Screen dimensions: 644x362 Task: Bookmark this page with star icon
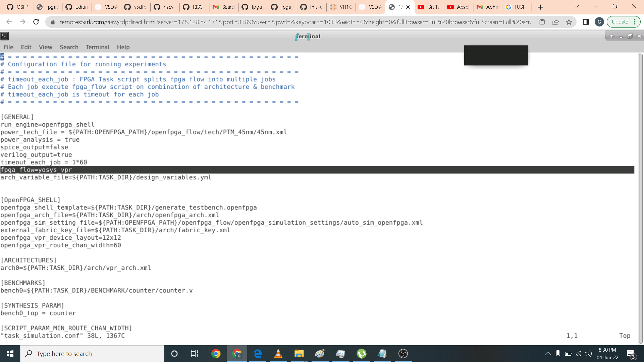tap(569, 22)
